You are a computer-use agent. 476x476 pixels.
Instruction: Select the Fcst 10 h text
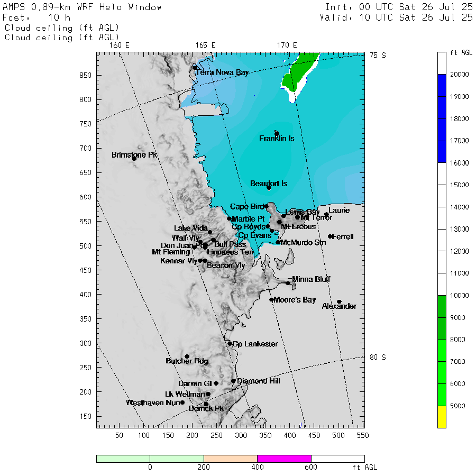36,17
